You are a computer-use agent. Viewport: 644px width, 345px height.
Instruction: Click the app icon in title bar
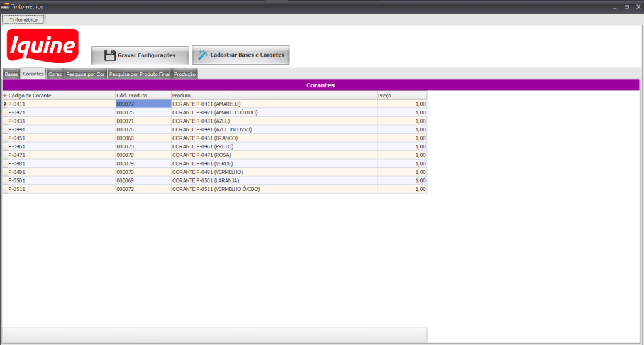click(5, 6)
